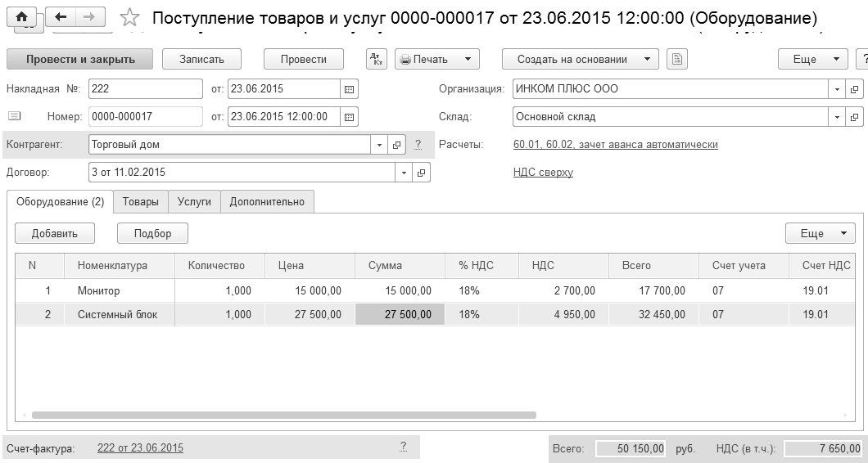Click the Всего total field 50 150,00
Screen dimensions: 868x463
click(631, 448)
